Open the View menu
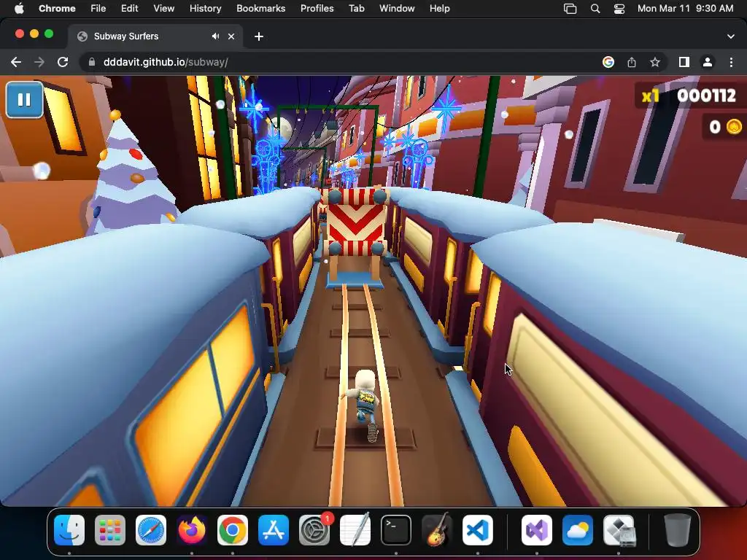The image size is (747, 560). click(163, 8)
